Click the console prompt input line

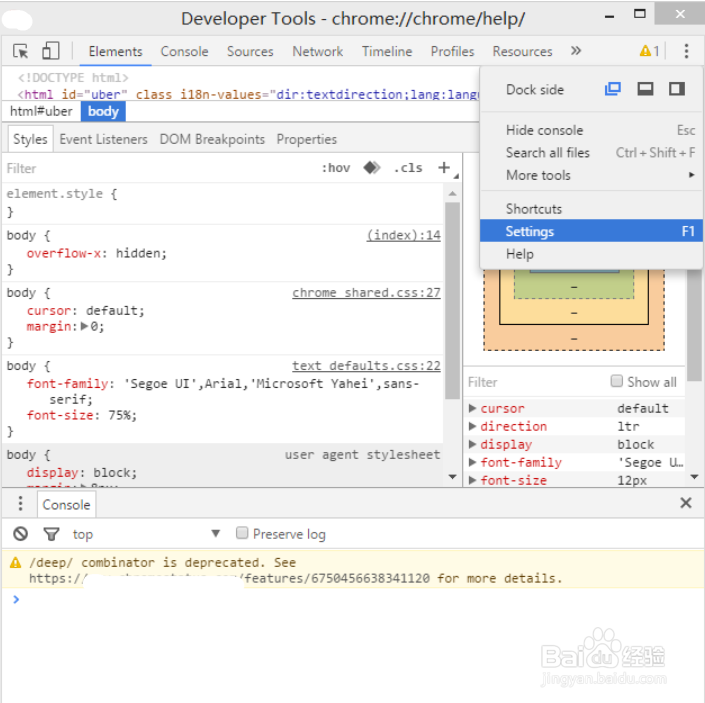pos(360,599)
